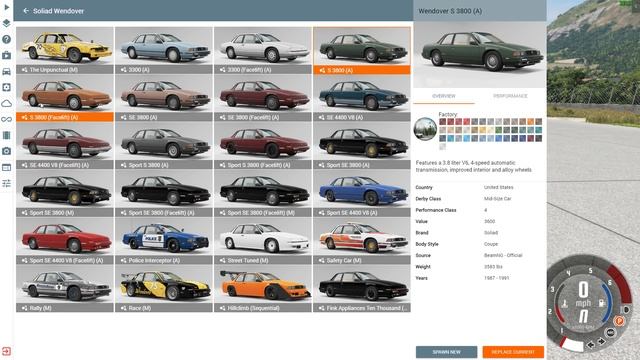
Task: Select the blue Sport SE 4400 V8 (A)
Action: coord(362,193)
